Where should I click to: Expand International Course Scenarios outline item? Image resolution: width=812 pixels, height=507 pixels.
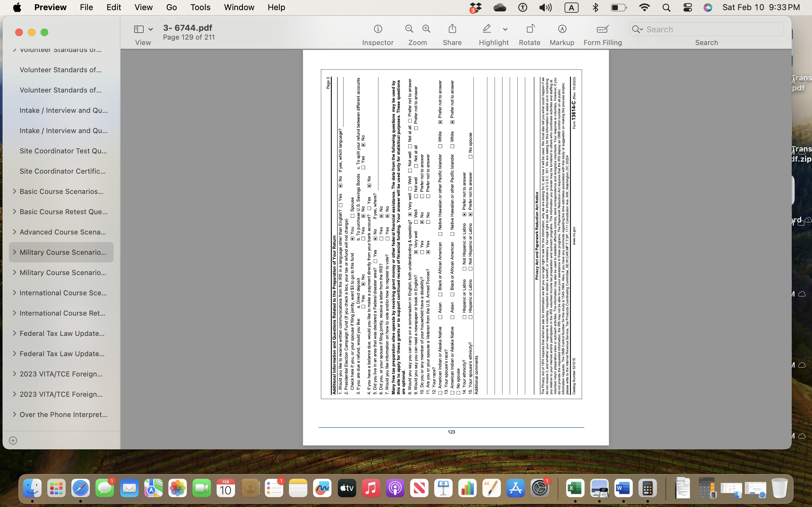(x=14, y=293)
